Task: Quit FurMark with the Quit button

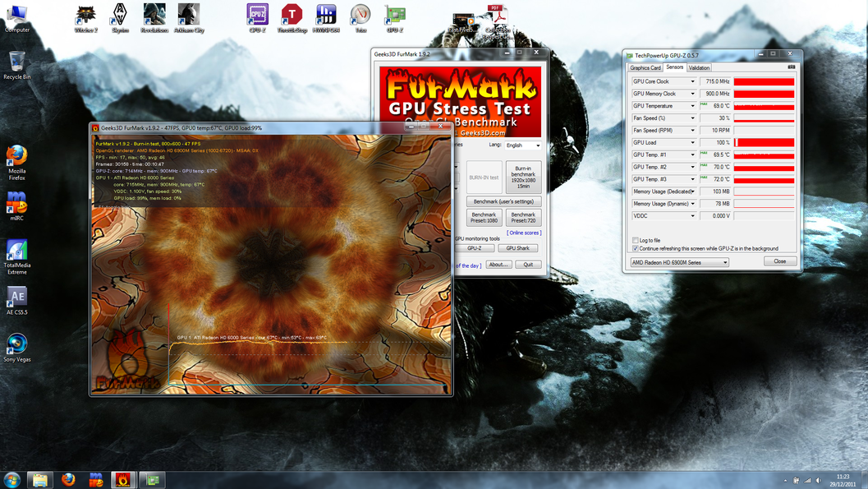Action: (x=528, y=265)
